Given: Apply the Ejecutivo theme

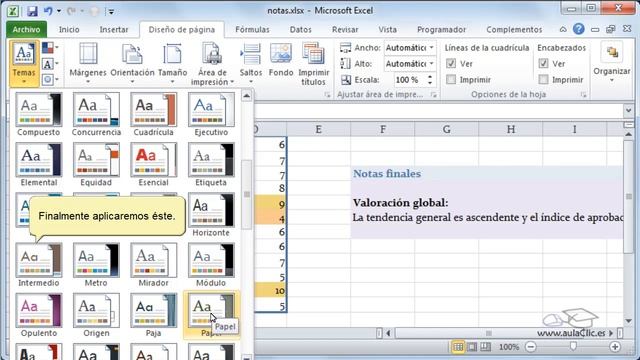Looking at the screenshot, I should [211, 114].
